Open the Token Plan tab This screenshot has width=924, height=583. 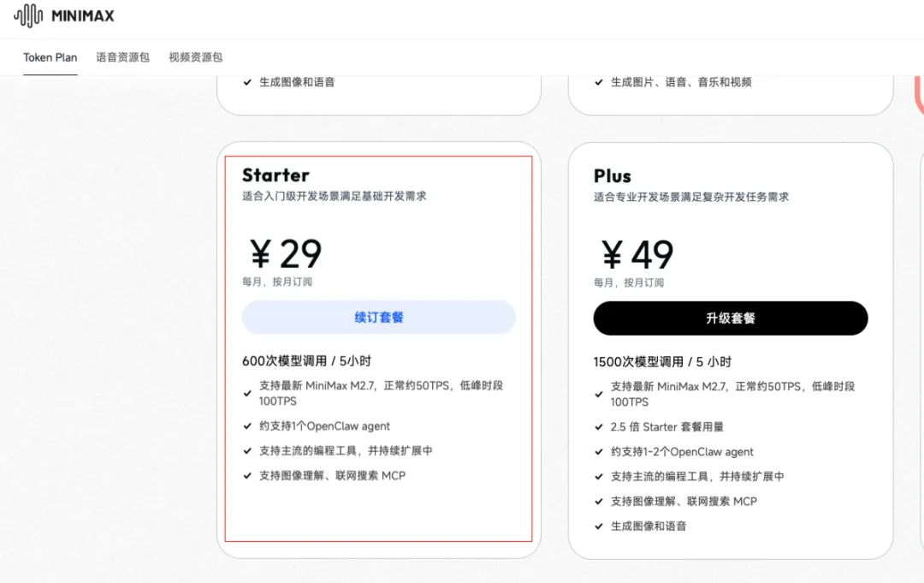coord(50,57)
